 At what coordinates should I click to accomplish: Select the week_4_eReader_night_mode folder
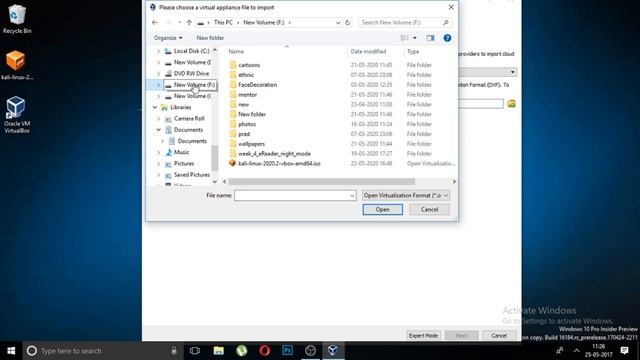click(x=274, y=153)
